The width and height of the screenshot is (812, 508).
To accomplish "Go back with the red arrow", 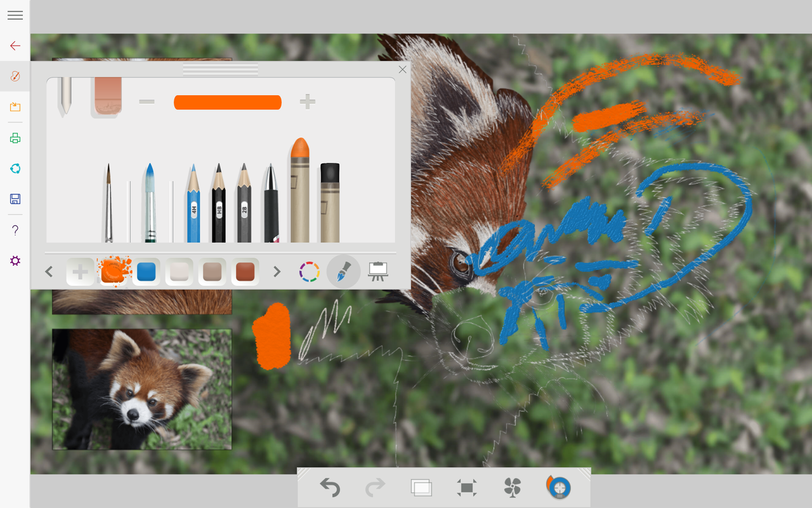I will tap(15, 46).
